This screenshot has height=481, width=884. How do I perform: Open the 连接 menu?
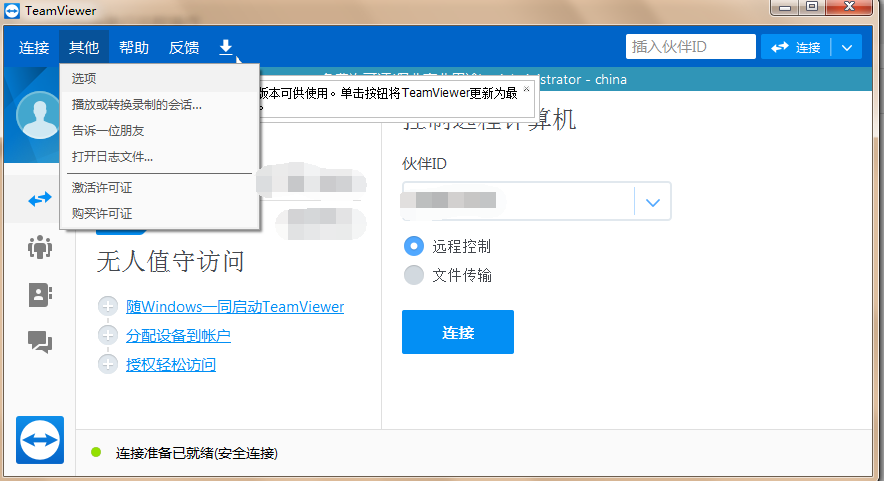[34, 47]
